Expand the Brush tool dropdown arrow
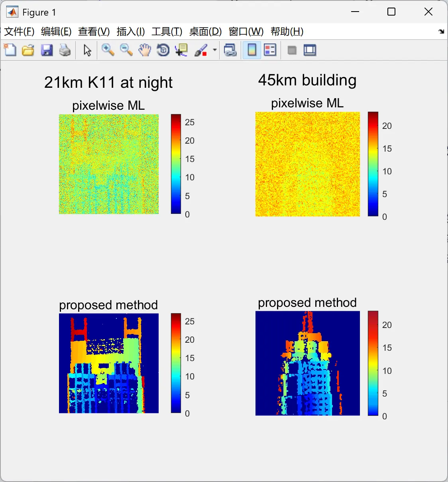448x482 pixels. (x=215, y=50)
